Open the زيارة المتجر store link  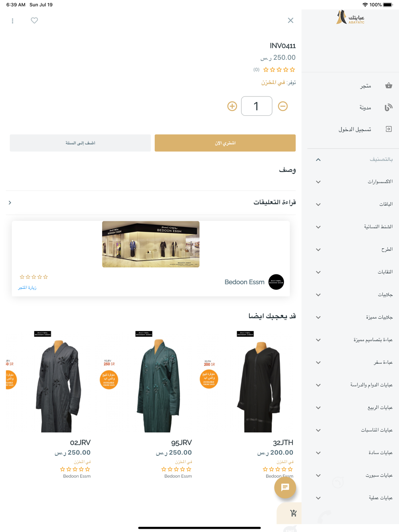[x=27, y=288]
